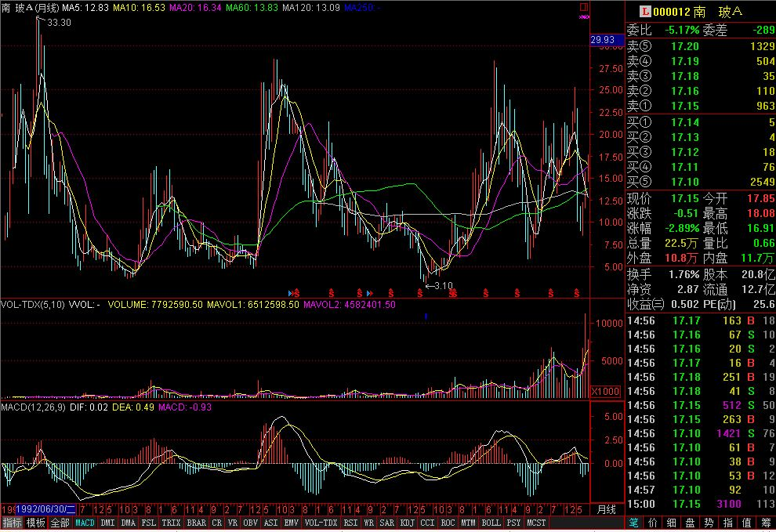Click the 指标 button at bottom left

click(x=12, y=523)
